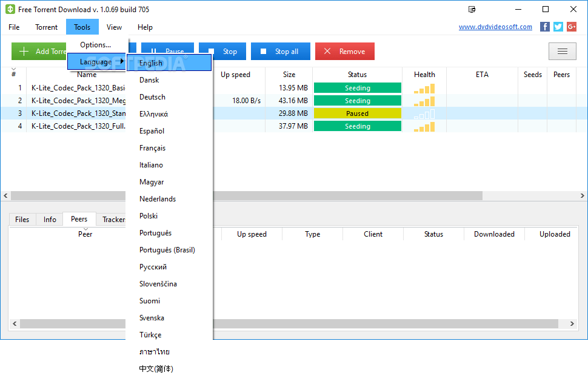Select Magyar language

click(169, 181)
